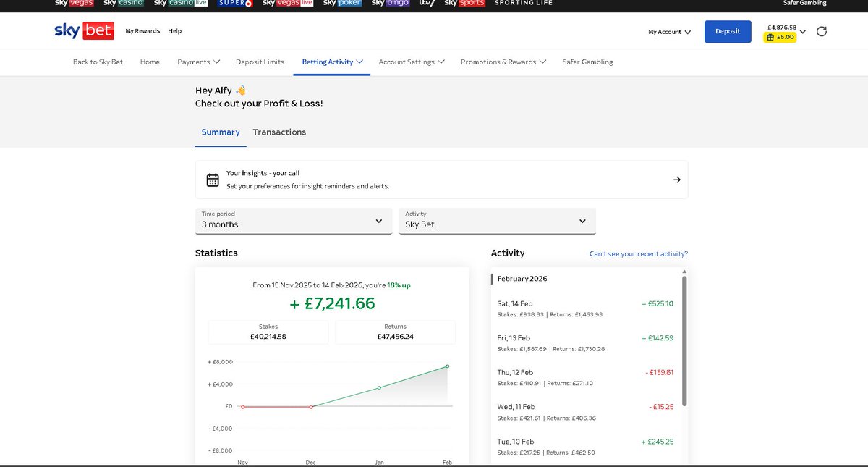Click the Sky Bet logo
The width and height of the screenshot is (868, 467).
84,30
